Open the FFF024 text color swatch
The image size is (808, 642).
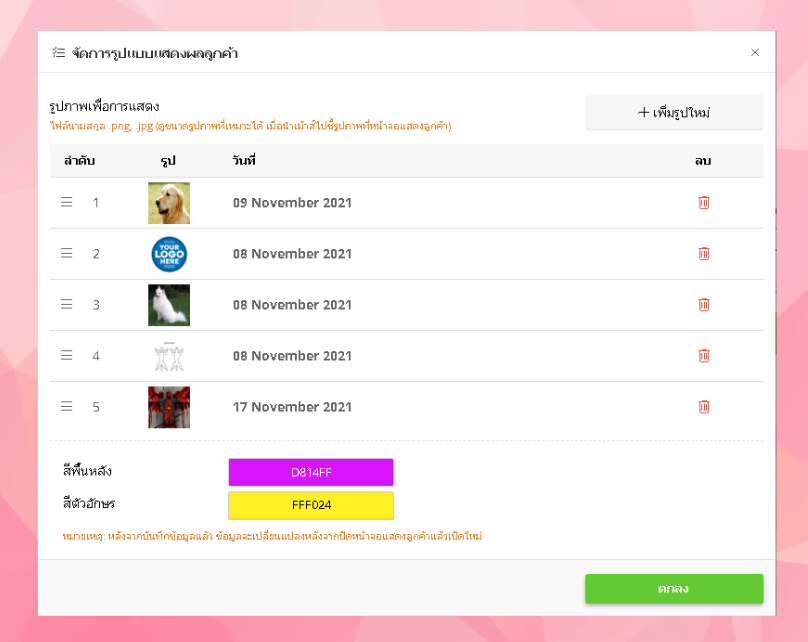(x=311, y=505)
